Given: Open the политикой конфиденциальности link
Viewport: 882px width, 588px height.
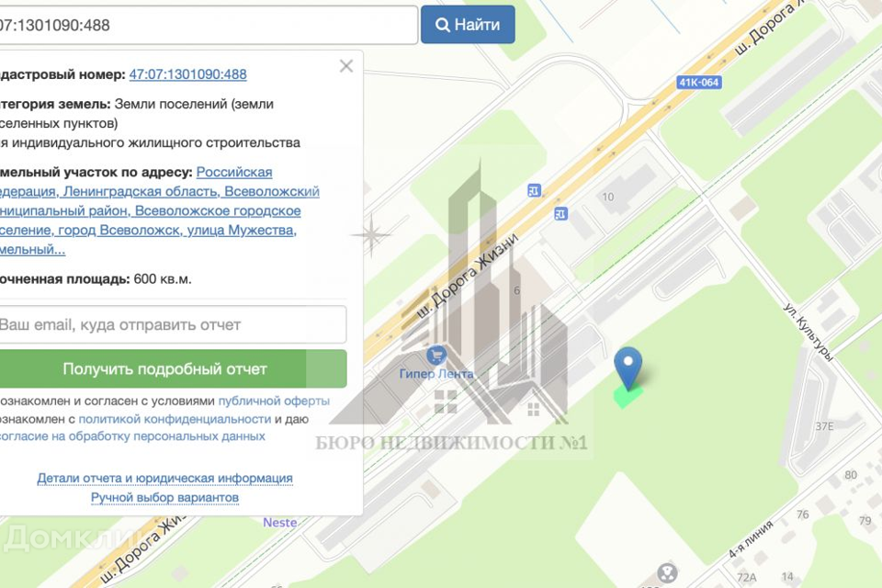Looking at the screenshot, I should [174, 418].
